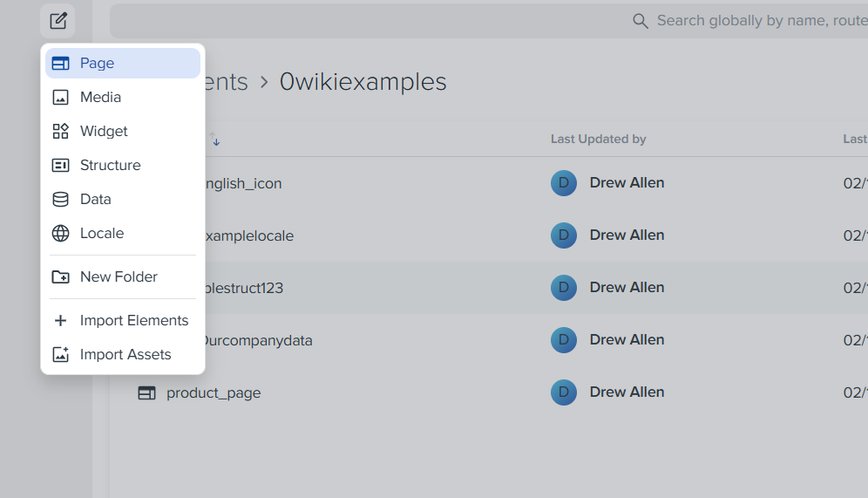Click the Structure icon in menu
Viewport: 868px width, 498px height.
(x=60, y=165)
